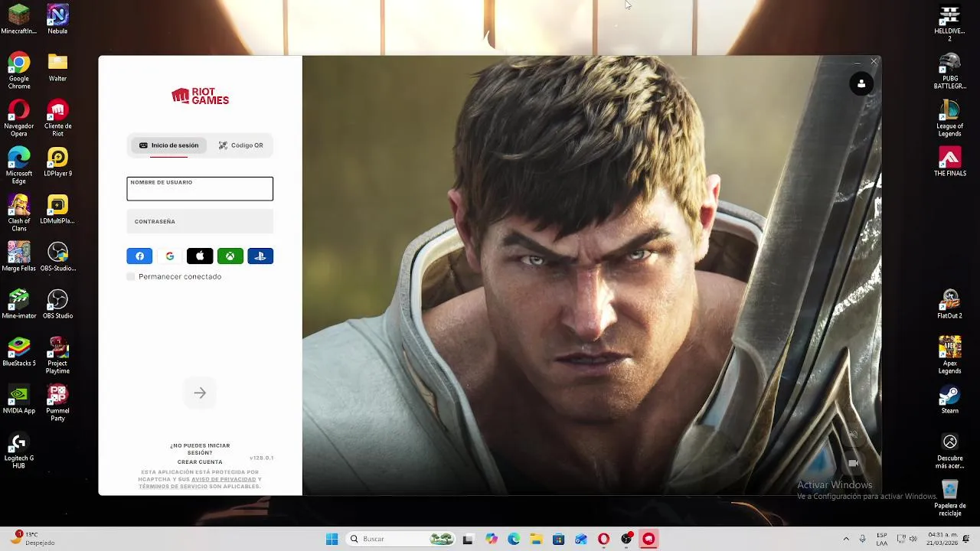
Task: Close the Riot client window
Action: [874, 62]
